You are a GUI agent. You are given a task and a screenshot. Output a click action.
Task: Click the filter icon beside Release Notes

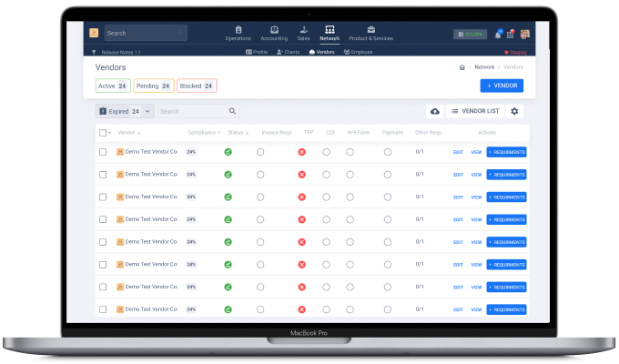pos(94,52)
